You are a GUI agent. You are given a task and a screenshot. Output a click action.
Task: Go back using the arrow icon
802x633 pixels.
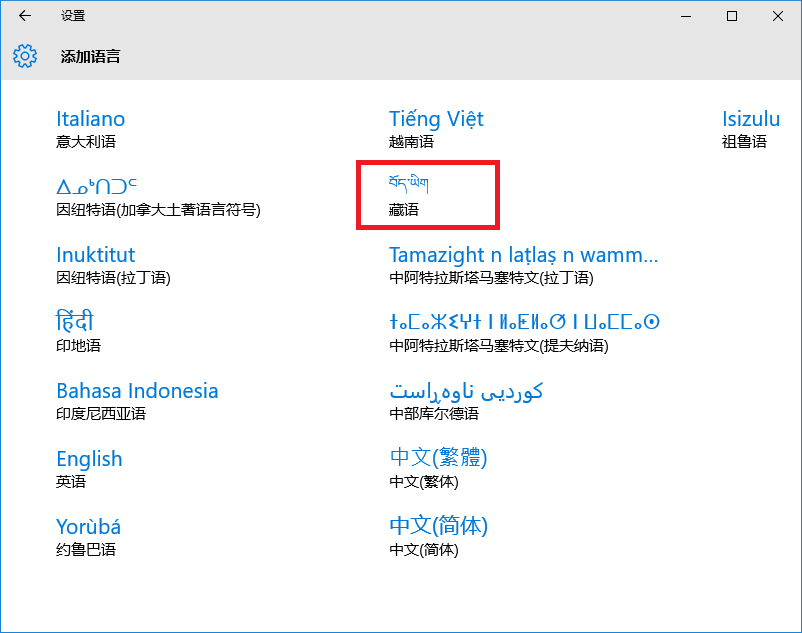point(25,16)
